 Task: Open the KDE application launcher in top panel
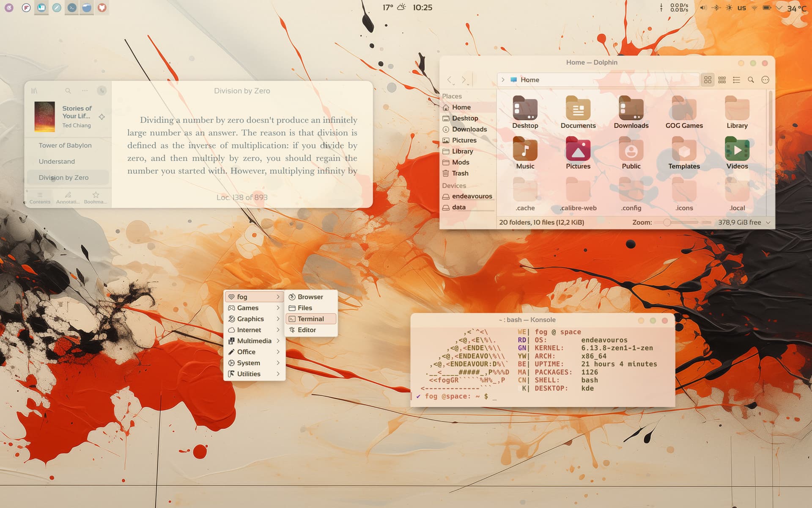click(x=9, y=8)
